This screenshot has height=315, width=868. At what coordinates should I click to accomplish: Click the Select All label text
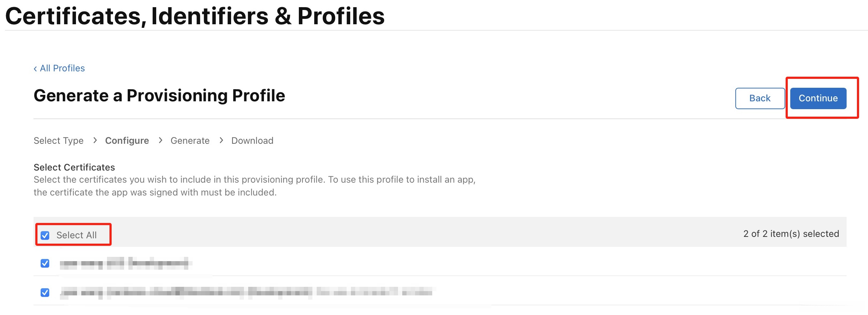pyautogui.click(x=76, y=235)
